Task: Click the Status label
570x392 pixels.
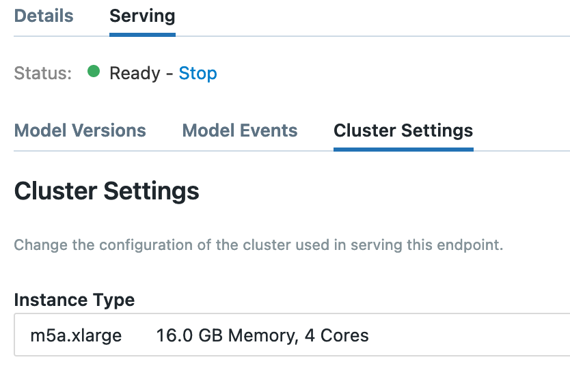Action: coord(42,74)
